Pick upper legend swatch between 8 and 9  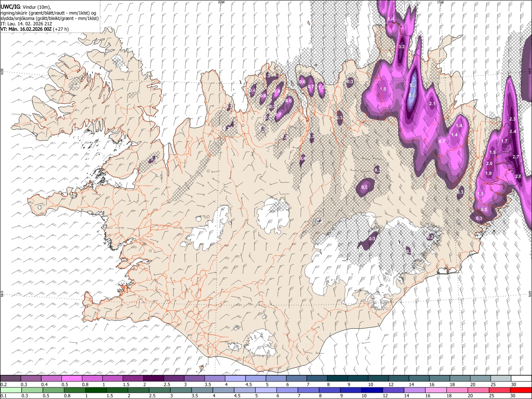point(337,379)
